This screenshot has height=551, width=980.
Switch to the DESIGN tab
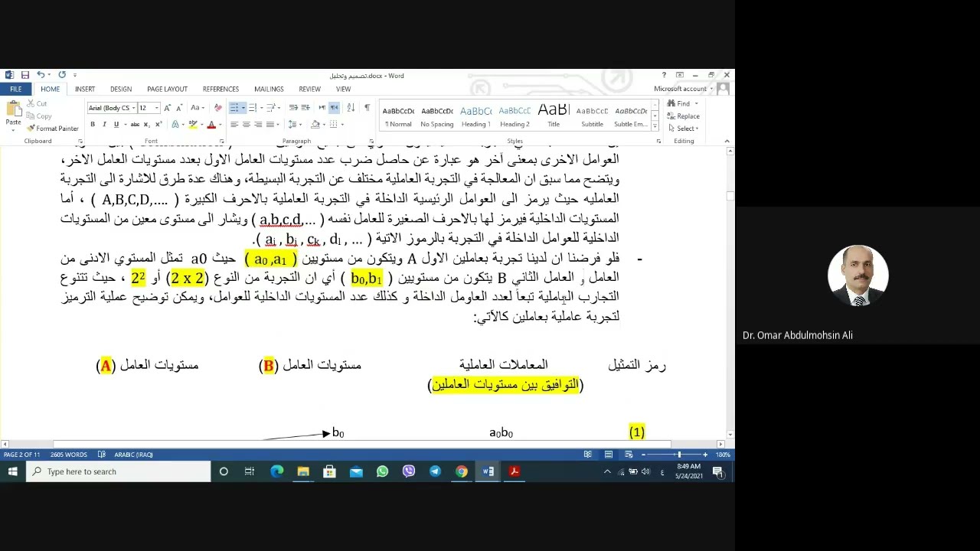click(x=121, y=89)
